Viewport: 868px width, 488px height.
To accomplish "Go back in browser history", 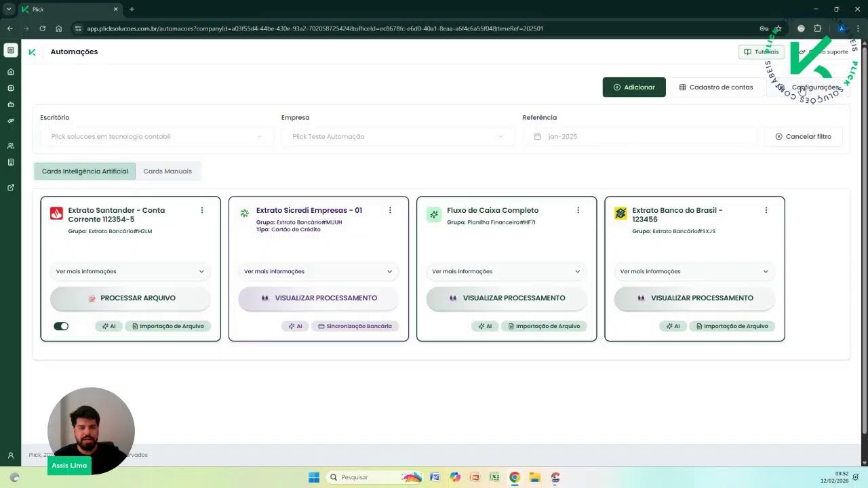I will tap(9, 28).
